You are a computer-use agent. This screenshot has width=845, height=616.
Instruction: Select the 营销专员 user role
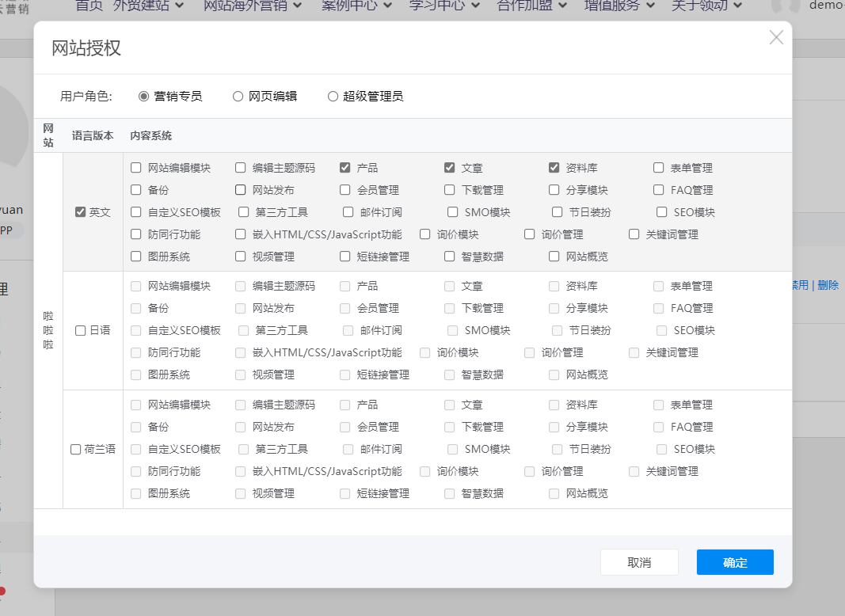(144, 97)
